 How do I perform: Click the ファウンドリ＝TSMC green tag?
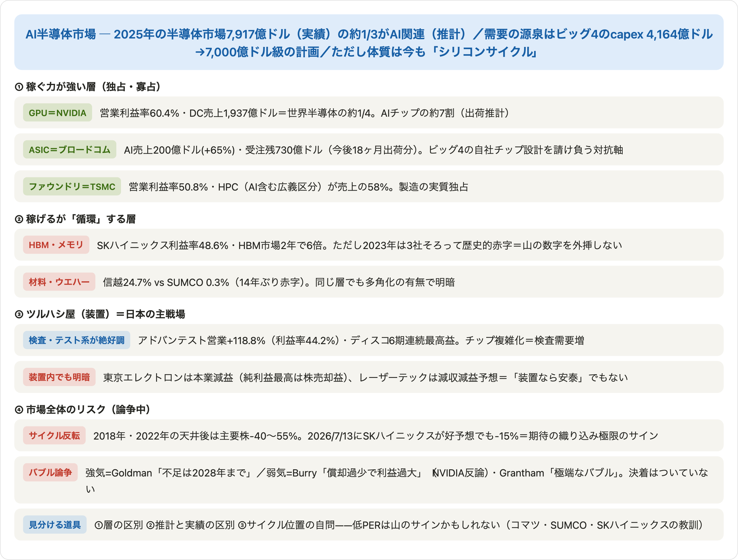coord(72,186)
